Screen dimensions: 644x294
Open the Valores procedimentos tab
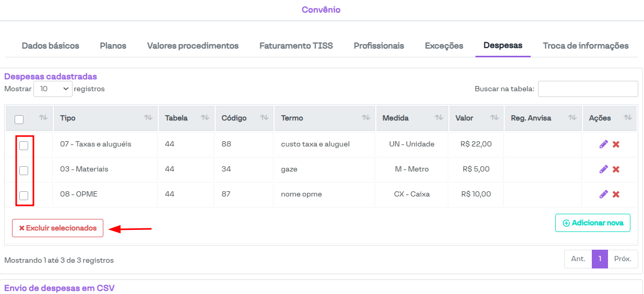click(x=193, y=46)
